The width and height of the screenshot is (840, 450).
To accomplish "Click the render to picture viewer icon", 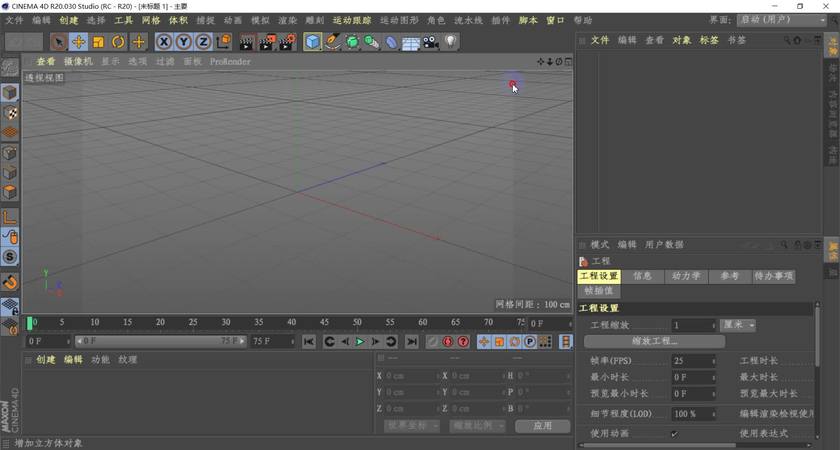I will click(x=267, y=42).
